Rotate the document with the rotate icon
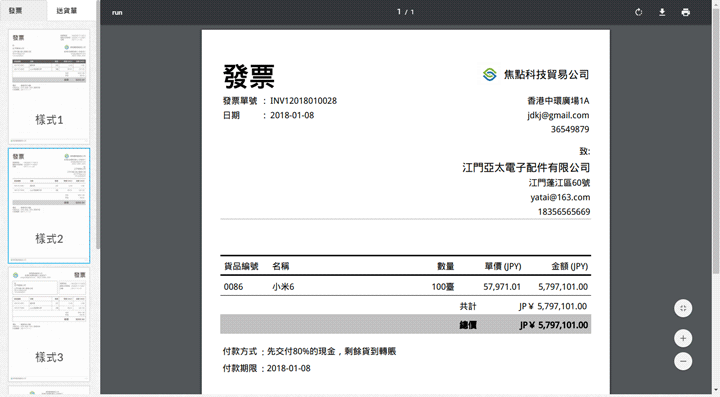 638,12
